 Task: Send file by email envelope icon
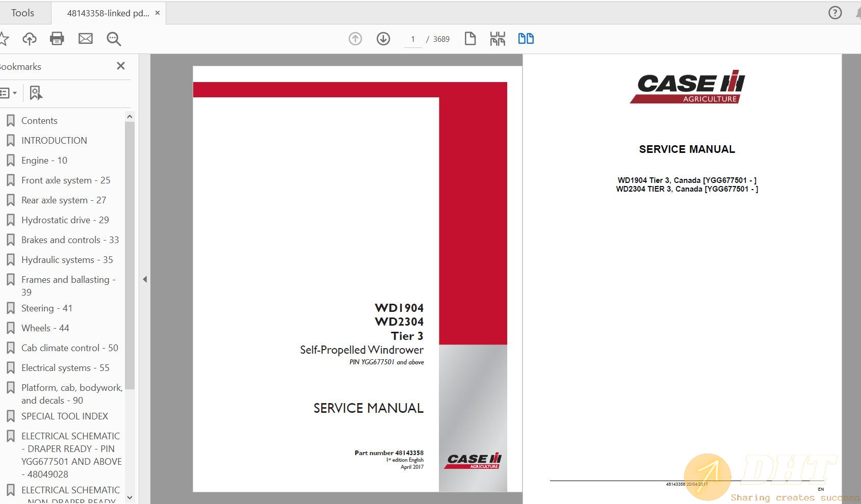(86, 39)
